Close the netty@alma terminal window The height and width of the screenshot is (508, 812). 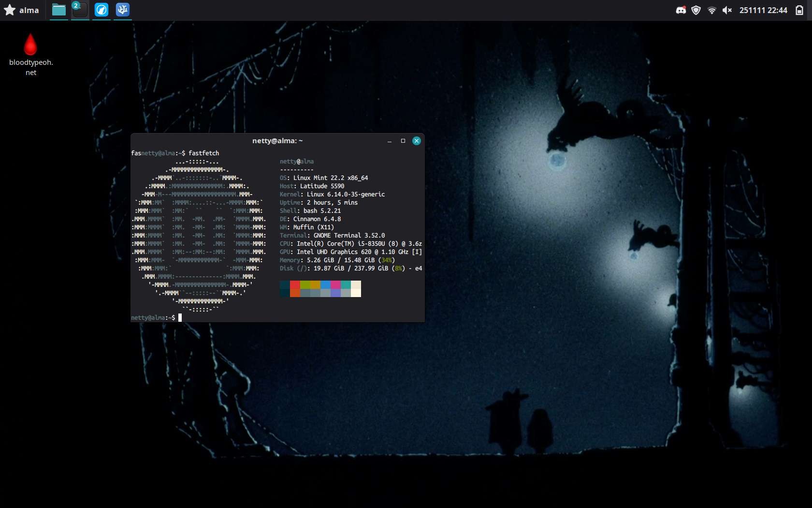pos(417,141)
